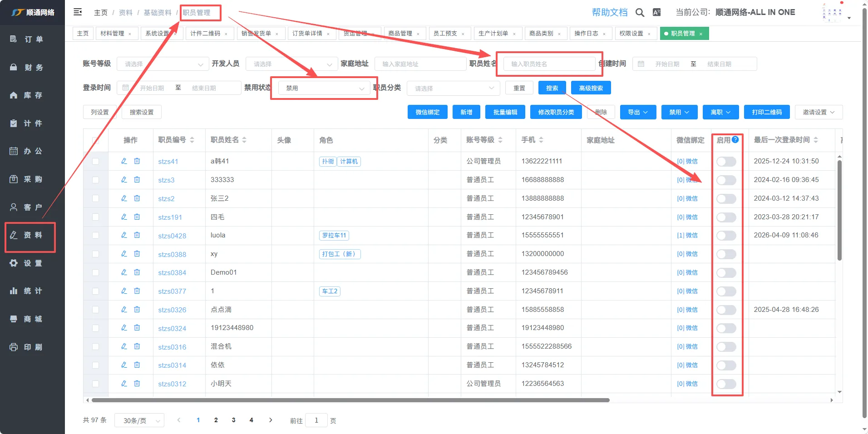Click the 启用 help question mark icon
The image size is (868, 434).
735,139
